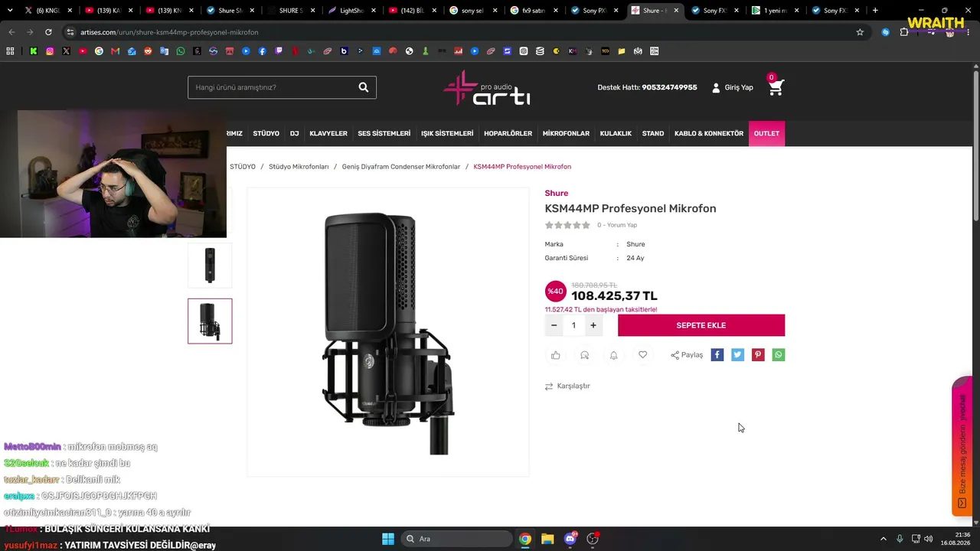Open OBS Studio from the taskbar
The height and width of the screenshot is (551, 980).
click(x=593, y=539)
